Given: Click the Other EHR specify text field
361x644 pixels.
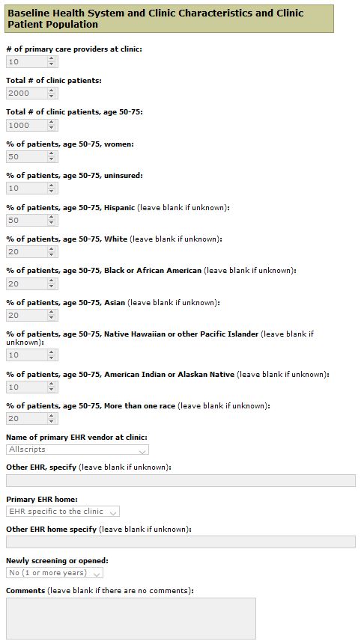Looking at the screenshot, I should (180, 480).
